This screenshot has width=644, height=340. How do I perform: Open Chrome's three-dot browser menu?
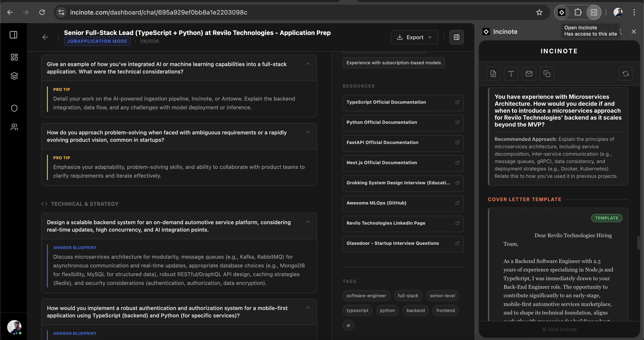click(x=634, y=12)
